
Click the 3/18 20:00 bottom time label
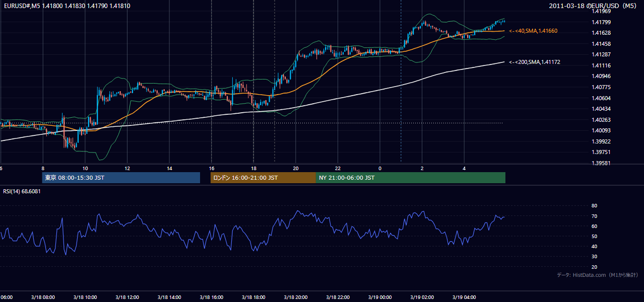pos(295,297)
